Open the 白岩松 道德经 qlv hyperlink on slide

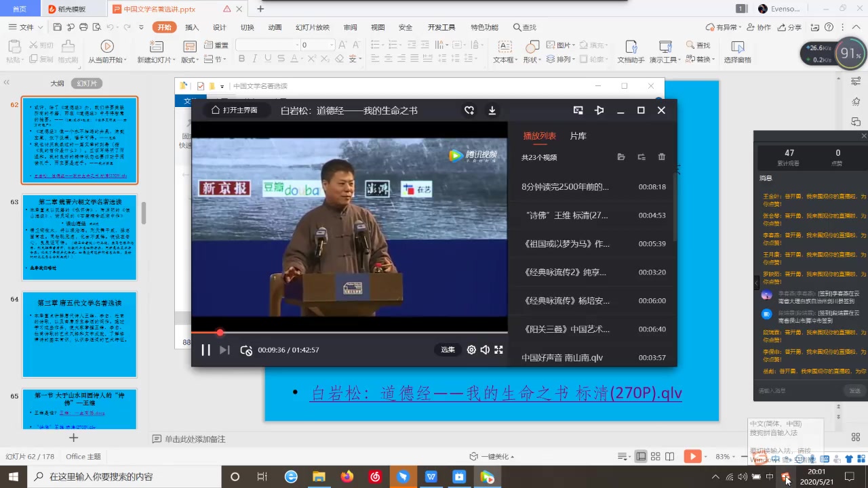click(x=496, y=393)
